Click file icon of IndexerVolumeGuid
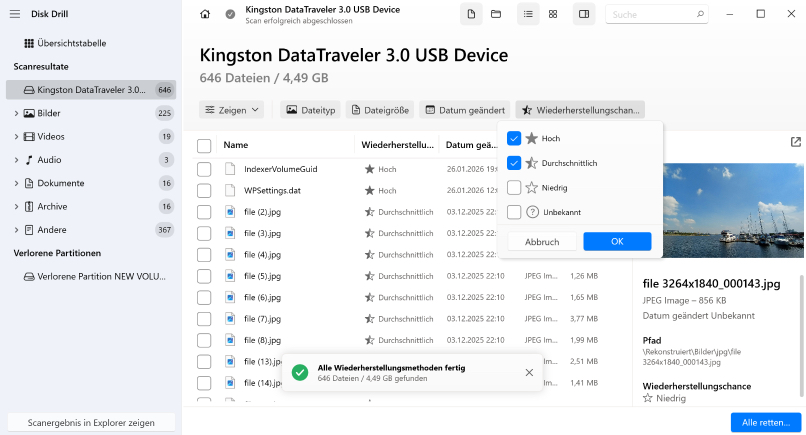The image size is (806, 435). 230,169
